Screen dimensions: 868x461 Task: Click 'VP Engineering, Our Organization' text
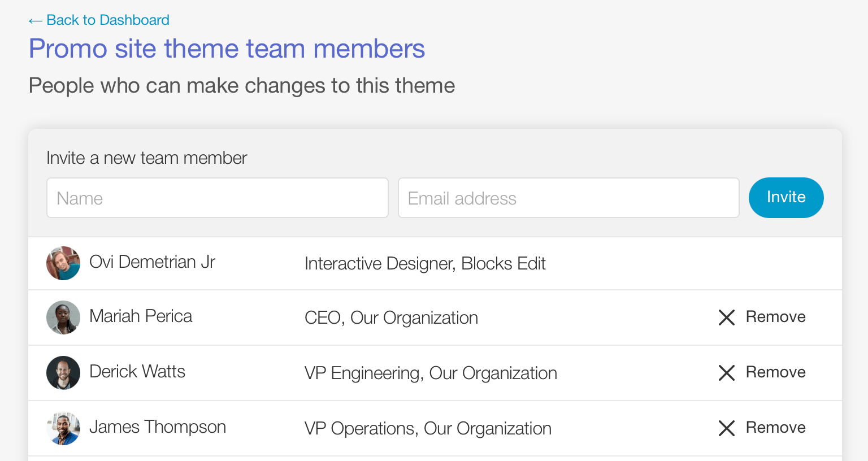[431, 373]
